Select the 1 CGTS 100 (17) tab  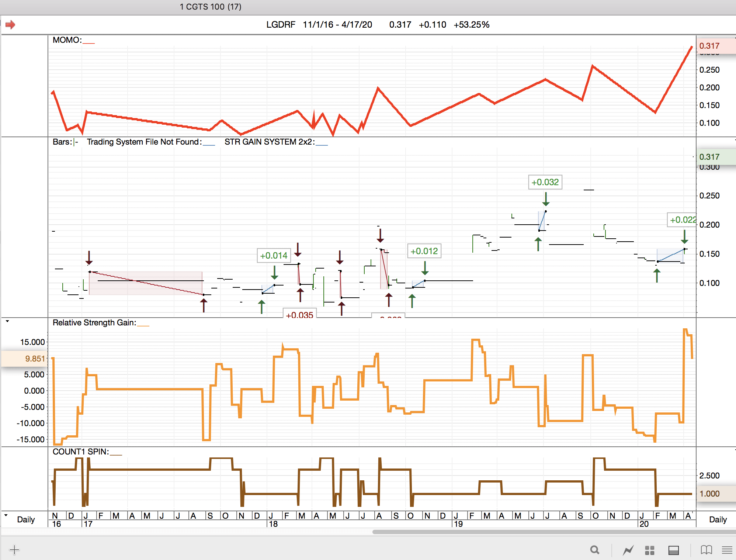211,7
